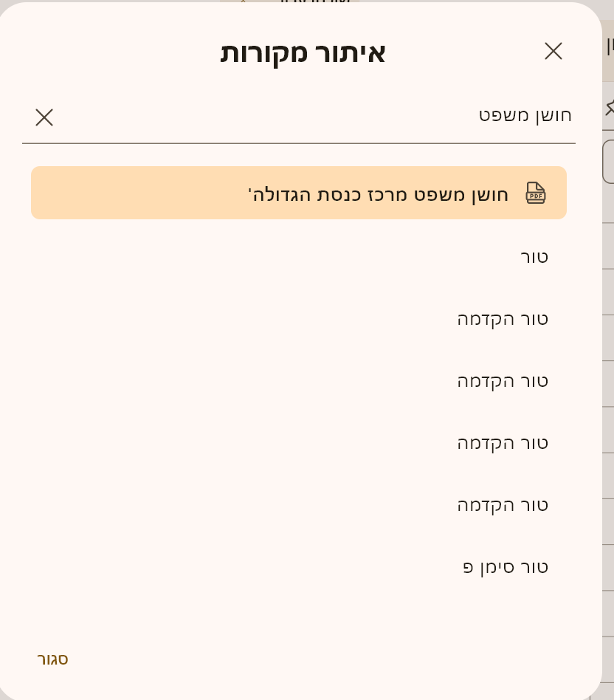Pick the third טור הקדמה entry
This screenshot has height=700, width=614.
503,443
